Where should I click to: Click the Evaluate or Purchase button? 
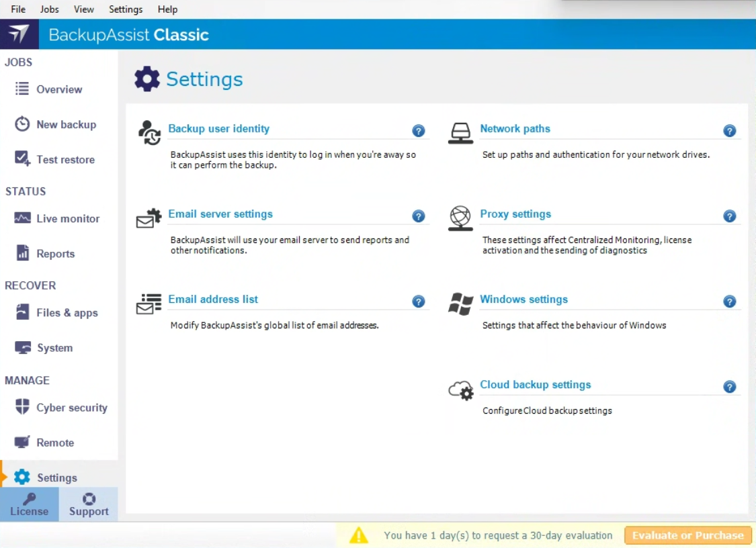pos(687,535)
